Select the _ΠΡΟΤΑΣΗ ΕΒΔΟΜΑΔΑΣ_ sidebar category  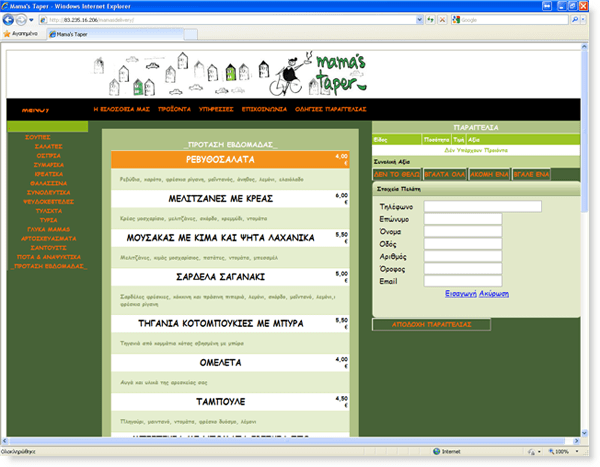point(49,266)
